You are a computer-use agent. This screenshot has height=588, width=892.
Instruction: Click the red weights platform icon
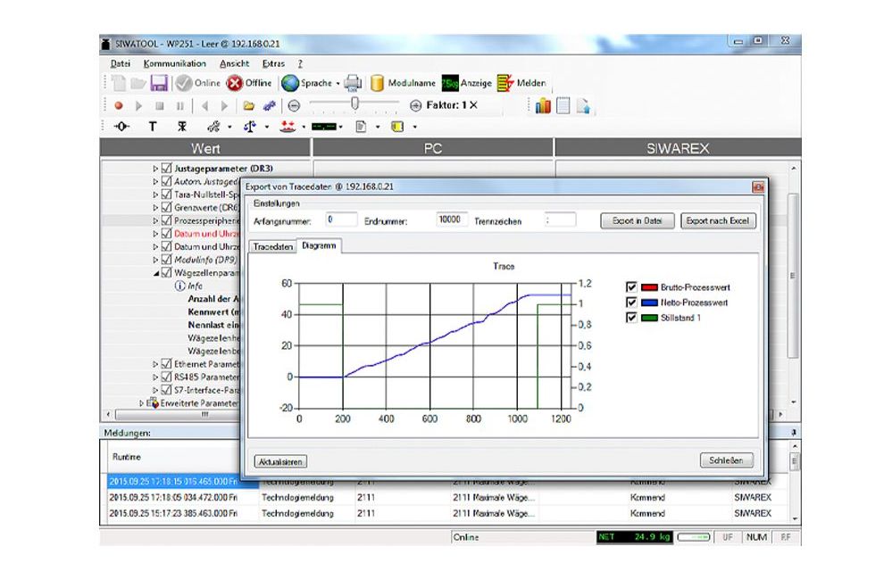[288, 126]
